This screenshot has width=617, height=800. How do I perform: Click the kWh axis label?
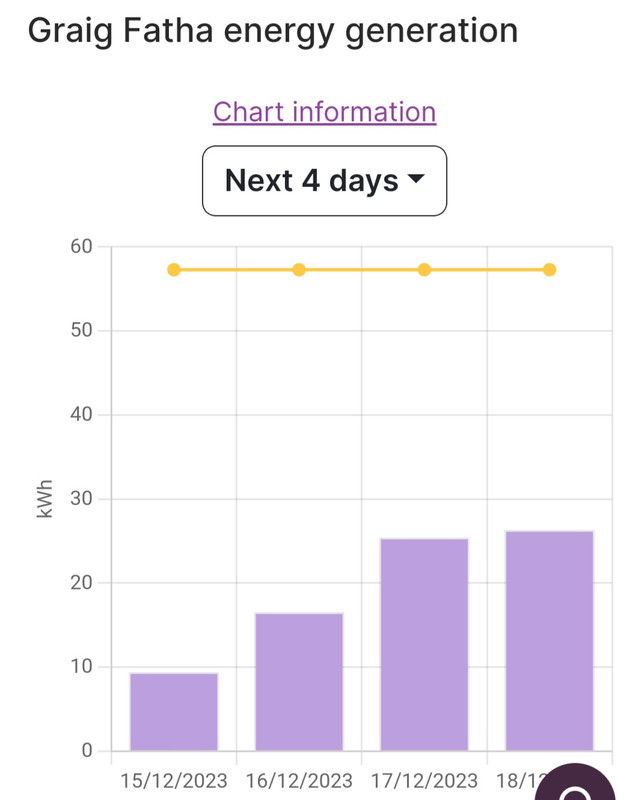pos(45,499)
